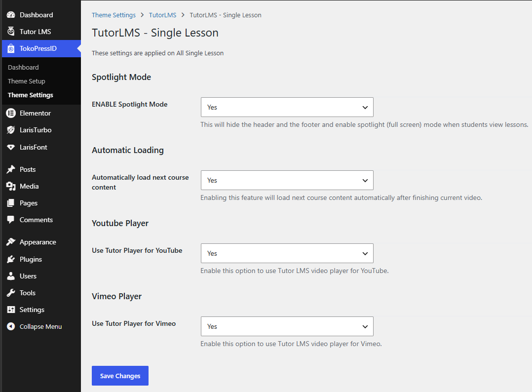Follow the Theme Settings breadcrumb link

click(x=114, y=15)
